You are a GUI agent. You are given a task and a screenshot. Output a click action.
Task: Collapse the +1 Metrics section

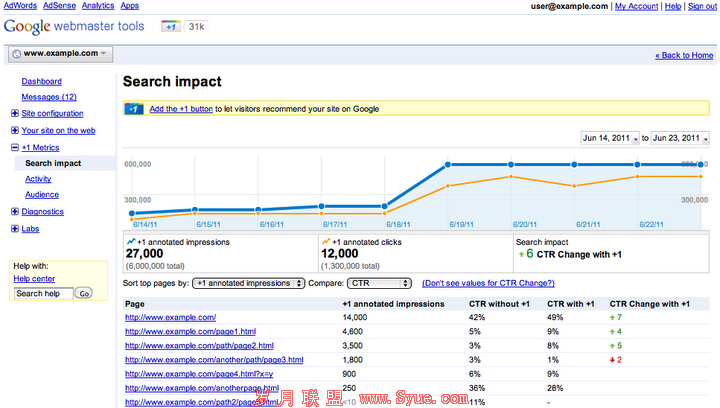(x=15, y=147)
